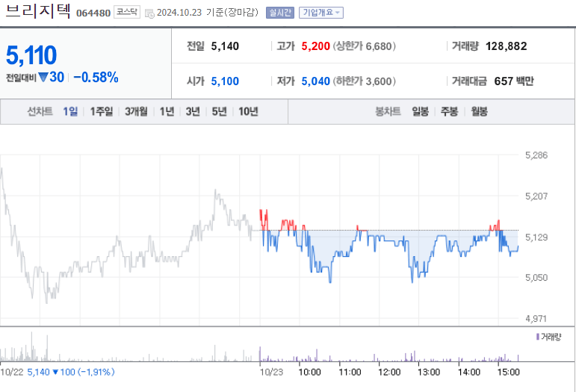Click the 하한가 3,600 text
576x392 pixels.
pyautogui.click(x=365, y=81)
